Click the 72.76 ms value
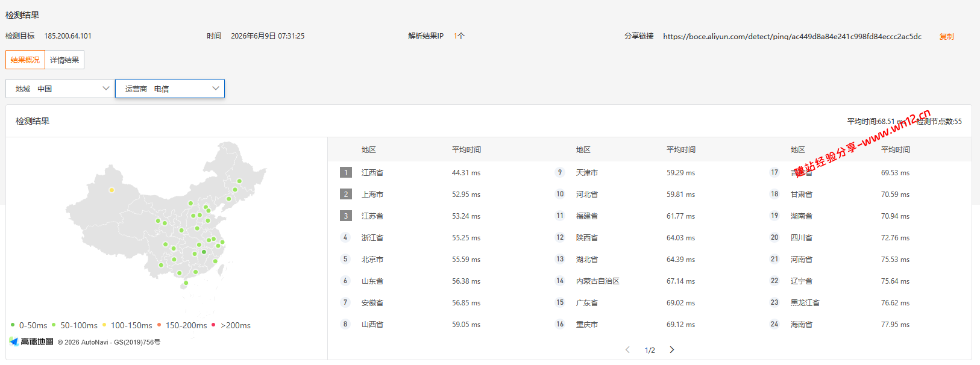The height and width of the screenshot is (365, 980). [895, 238]
